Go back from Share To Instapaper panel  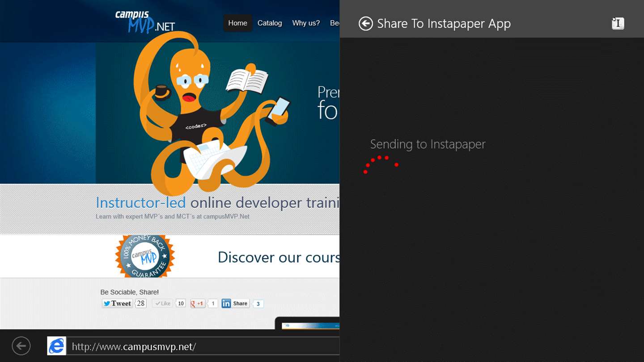365,24
